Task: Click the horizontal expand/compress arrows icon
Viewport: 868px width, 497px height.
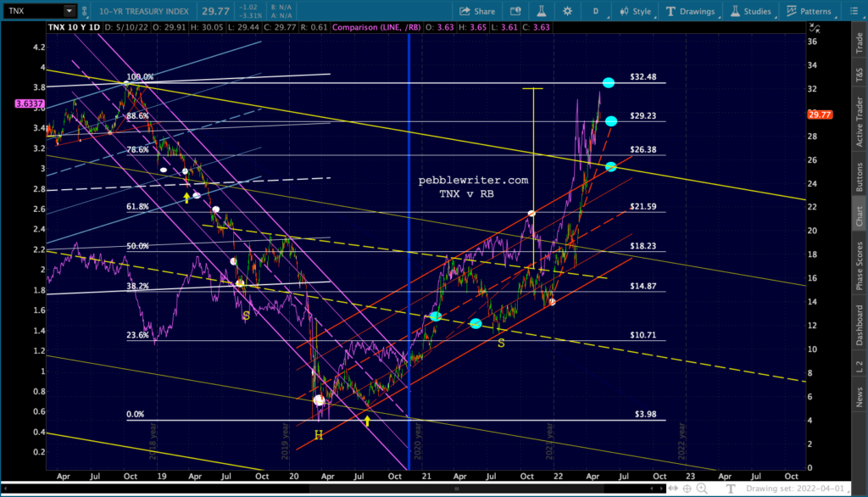Action: (672, 489)
